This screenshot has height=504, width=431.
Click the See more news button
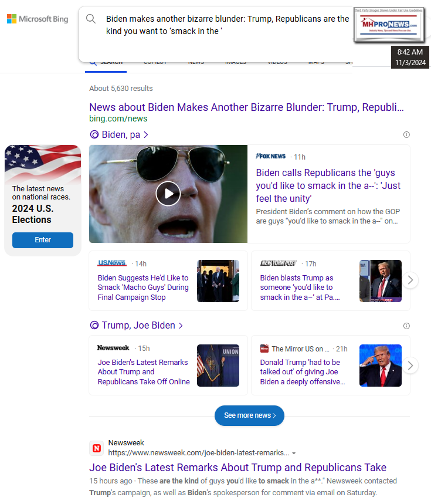pos(249,415)
